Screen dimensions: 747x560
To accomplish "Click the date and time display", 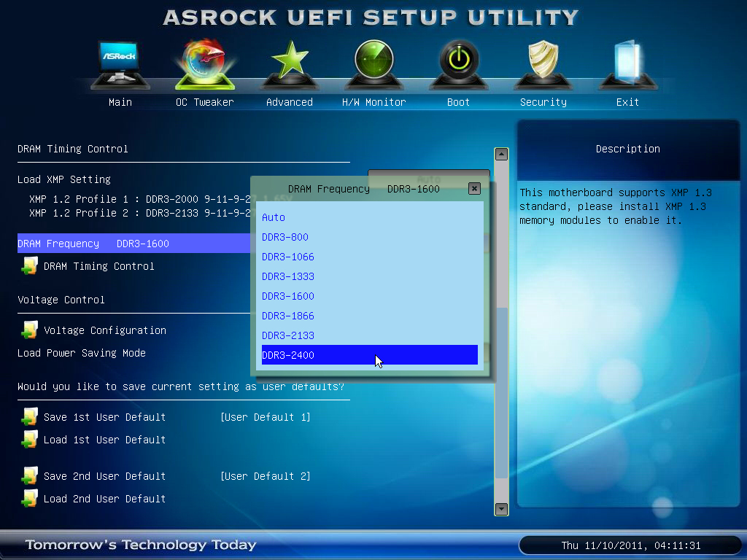I will (631, 545).
